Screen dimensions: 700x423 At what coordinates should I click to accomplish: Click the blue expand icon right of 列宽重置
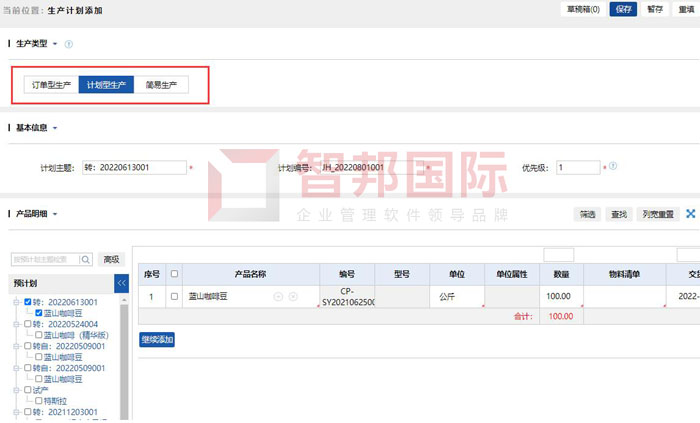(x=691, y=214)
